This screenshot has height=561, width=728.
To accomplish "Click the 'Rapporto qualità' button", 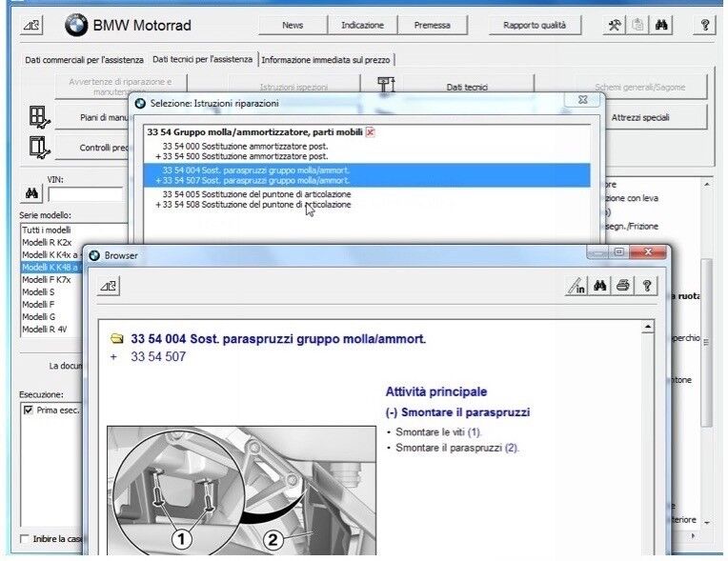I will [534, 26].
